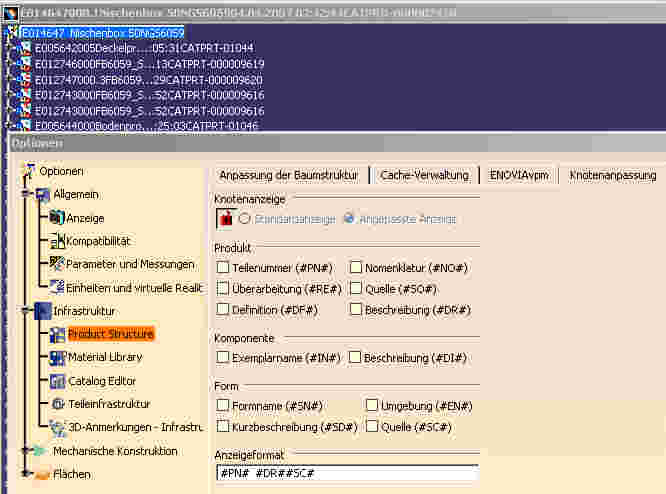The height and width of the screenshot is (494, 666).
Task: Enable the Exemplarname (#IN#) checkbox
Action: point(223,357)
